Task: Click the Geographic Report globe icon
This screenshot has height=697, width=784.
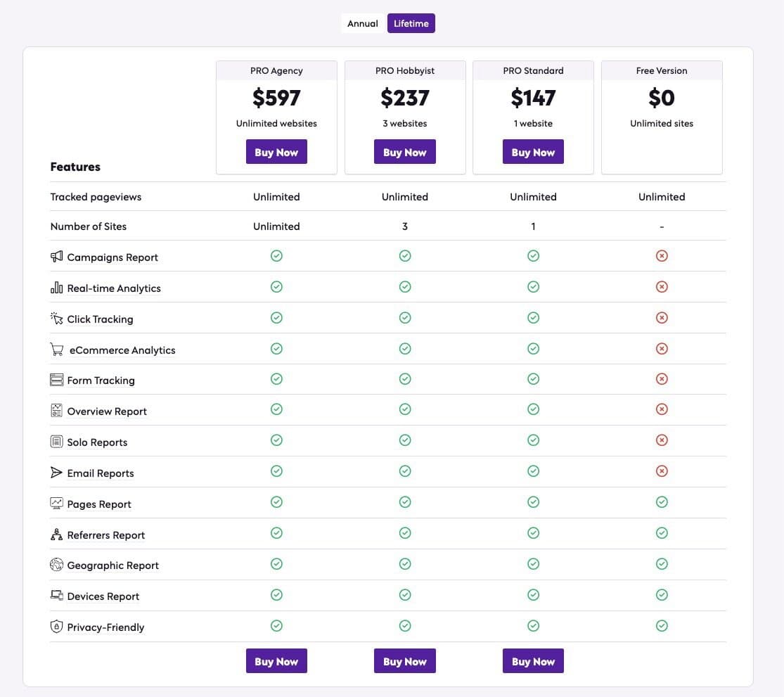Action: (57, 565)
